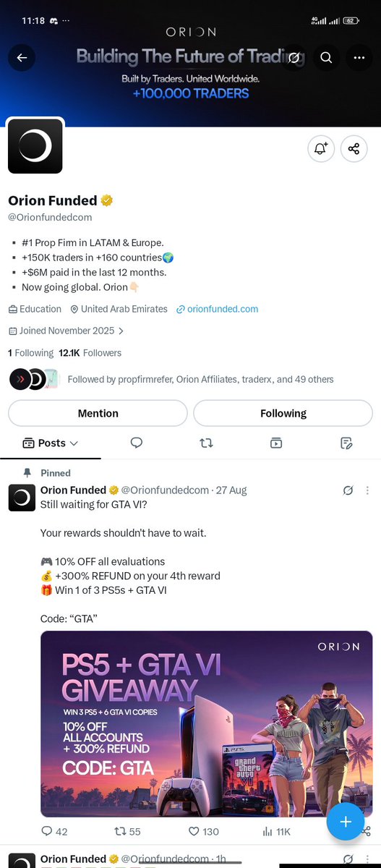Open the three-dot overflow menu in header

[359, 58]
